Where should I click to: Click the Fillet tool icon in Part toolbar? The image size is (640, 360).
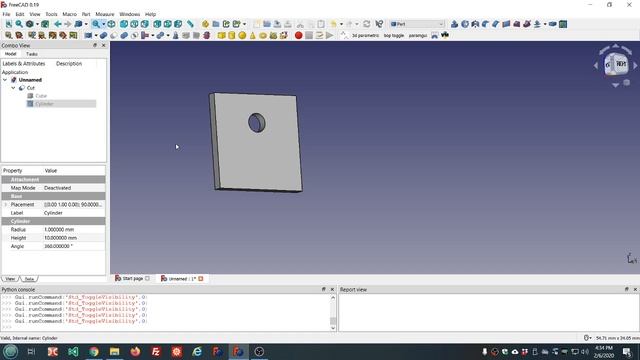click(485, 24)
